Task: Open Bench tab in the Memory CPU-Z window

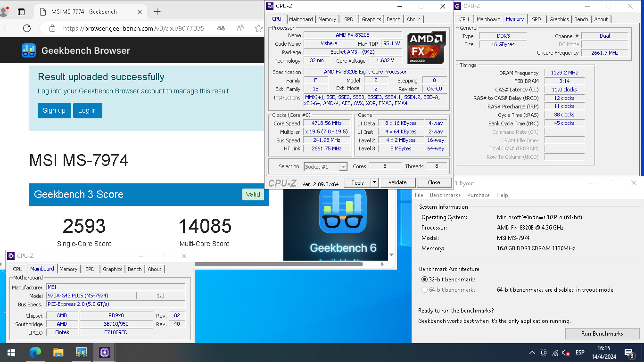Action: (581, 19)
